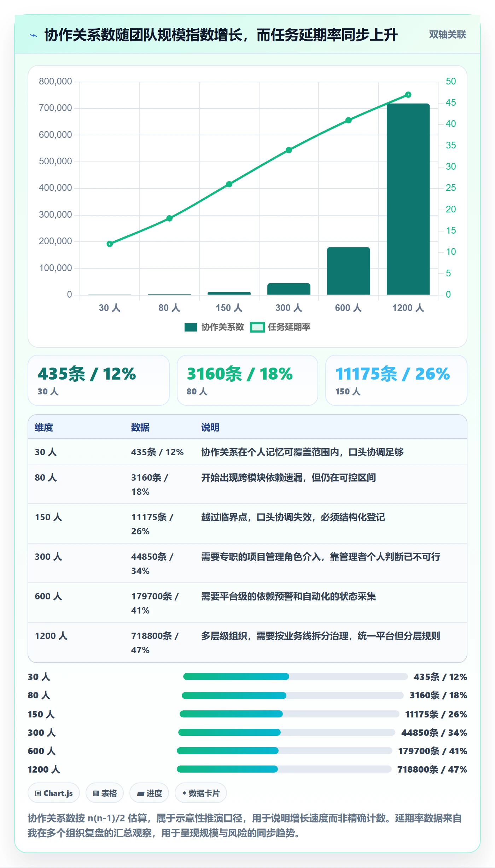Click progress value 44850条 / 34%

click(x=434, y=733)
